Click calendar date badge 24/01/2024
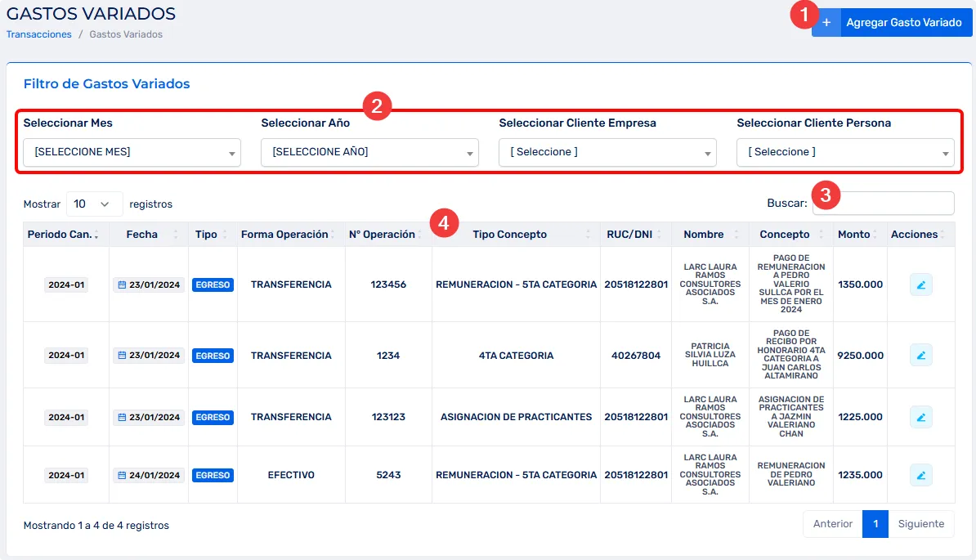The width and height of the screenshot is (976, 560). tap(149, 475)
